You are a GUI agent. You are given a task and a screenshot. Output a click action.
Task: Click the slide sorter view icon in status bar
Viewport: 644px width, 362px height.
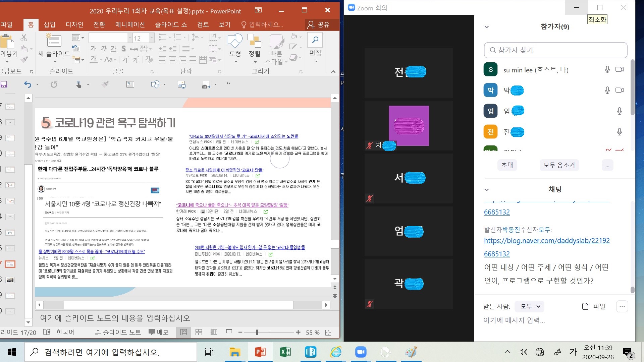click(199, 332)
